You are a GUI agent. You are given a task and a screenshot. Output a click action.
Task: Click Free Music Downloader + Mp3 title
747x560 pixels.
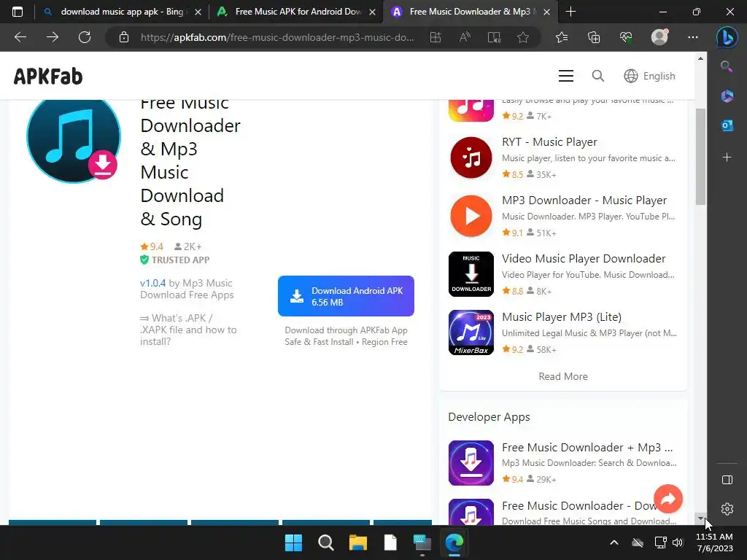pyautogui.click(x=587, y=448)
